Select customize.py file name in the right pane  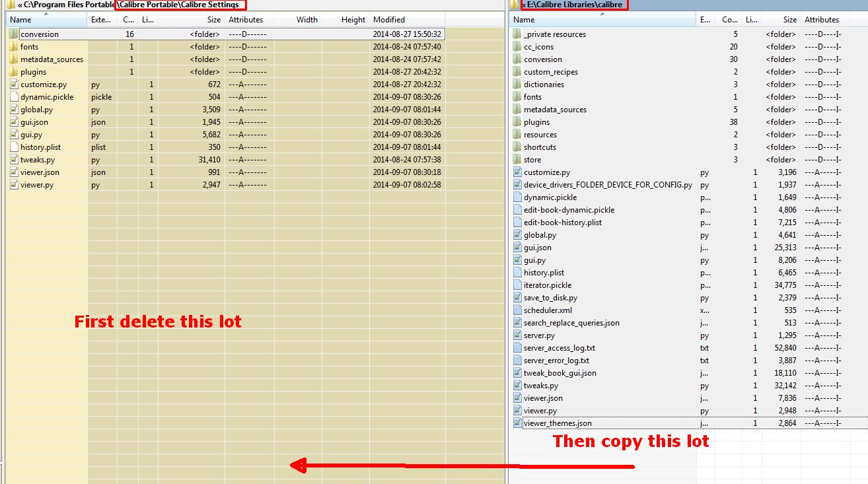(x=547, y=172)
